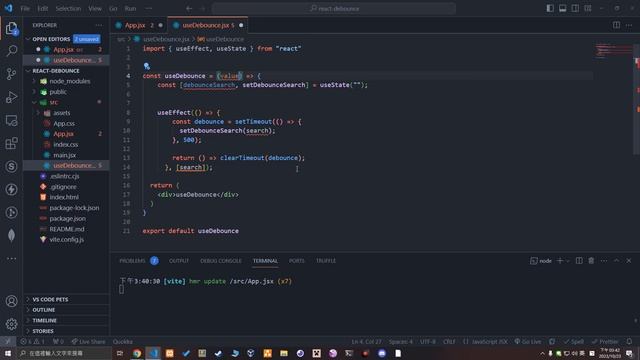This screenshot has height=360, width=640.
Task: Open the Extensions view
Action: coord(11,143)
